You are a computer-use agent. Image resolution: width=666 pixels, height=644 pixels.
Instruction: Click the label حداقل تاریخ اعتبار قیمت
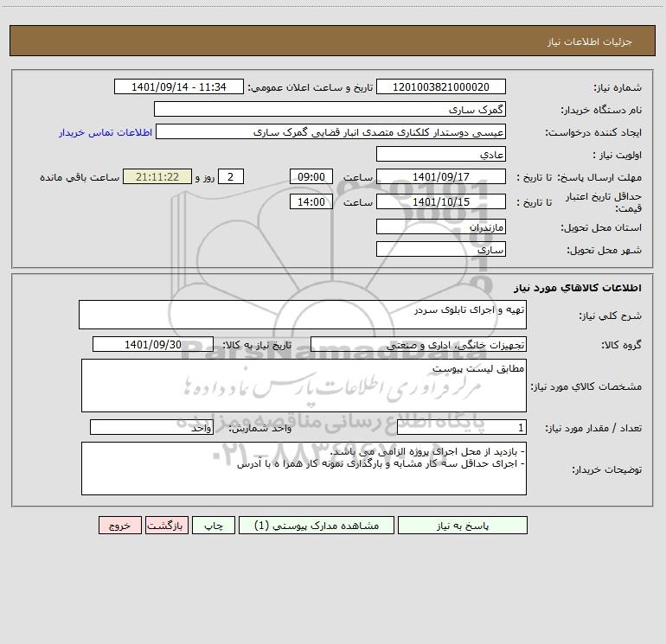click(x=604, y=202)
